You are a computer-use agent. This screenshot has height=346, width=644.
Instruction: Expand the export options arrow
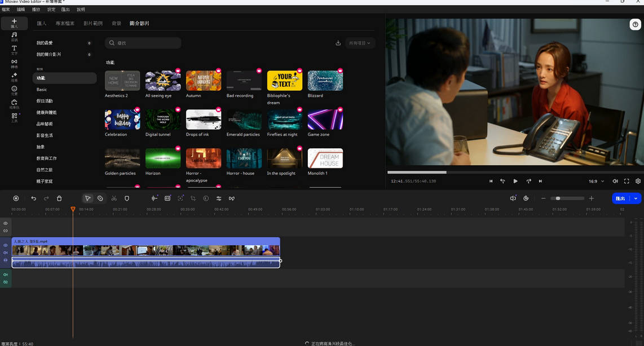[636, 198]
